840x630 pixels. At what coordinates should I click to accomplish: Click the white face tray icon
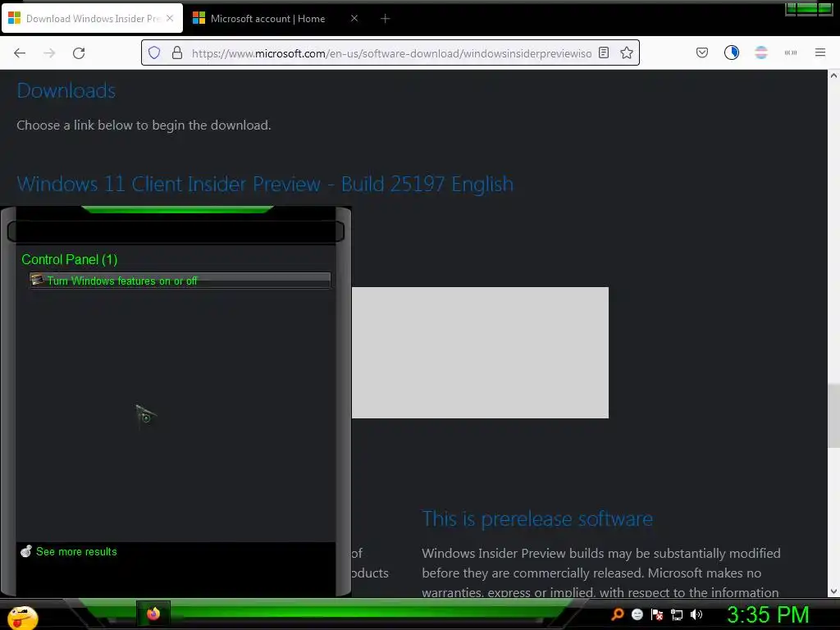[x=637, y=614]
